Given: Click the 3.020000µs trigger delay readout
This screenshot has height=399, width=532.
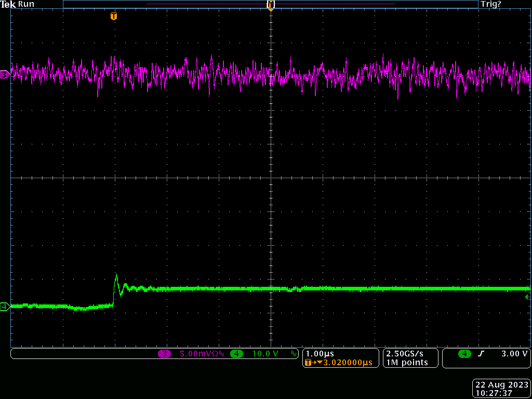Looking at the screenshot, I should click(347, 363).
